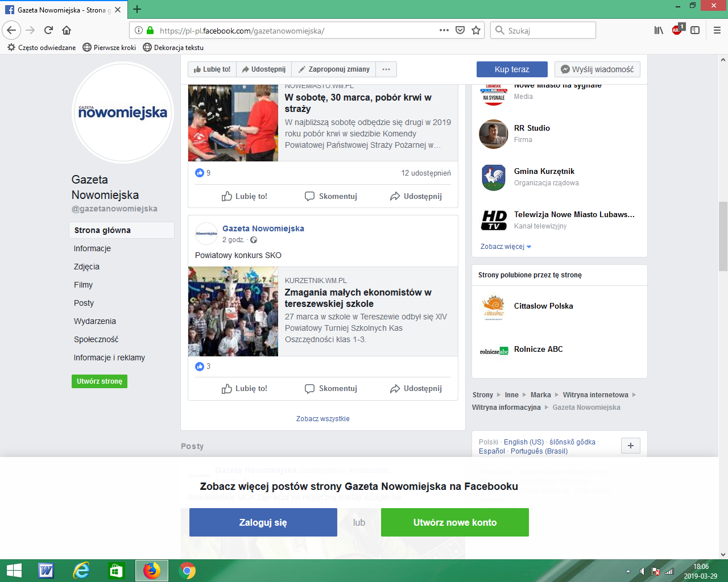Open Rolnicze ABC logo
Image resolution: width=728 pixels, height=582 pixels.
point(494,351)
